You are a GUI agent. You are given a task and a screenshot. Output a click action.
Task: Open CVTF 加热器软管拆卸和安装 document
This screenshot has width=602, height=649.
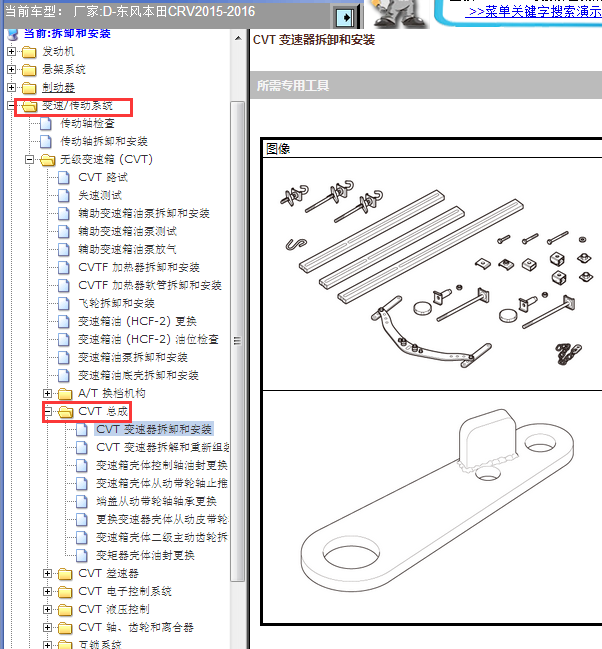[x=150, y=286]
